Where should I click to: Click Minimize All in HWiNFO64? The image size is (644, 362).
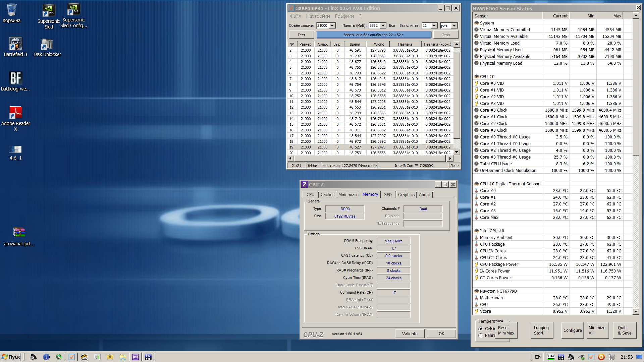(598, 330)
